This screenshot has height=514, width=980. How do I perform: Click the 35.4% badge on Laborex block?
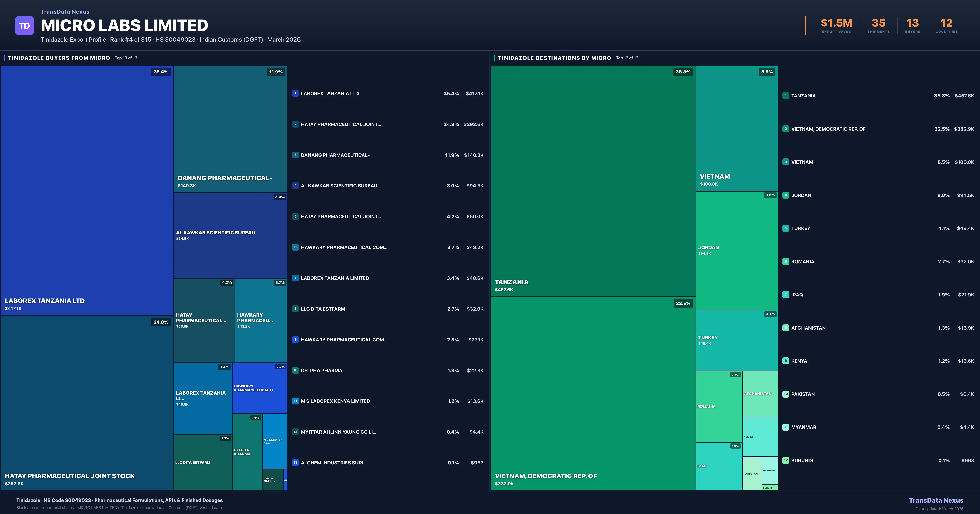(x=161, y=72)
